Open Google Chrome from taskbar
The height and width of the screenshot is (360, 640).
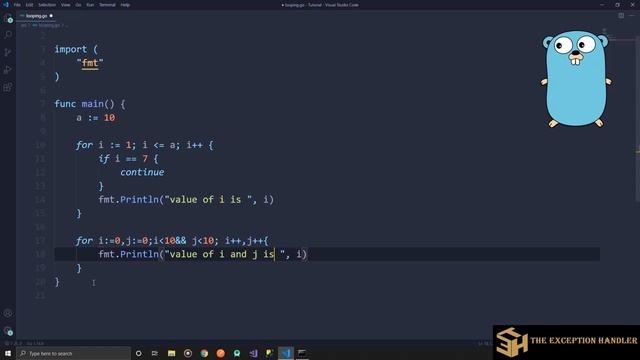click(x=204, y=353)
